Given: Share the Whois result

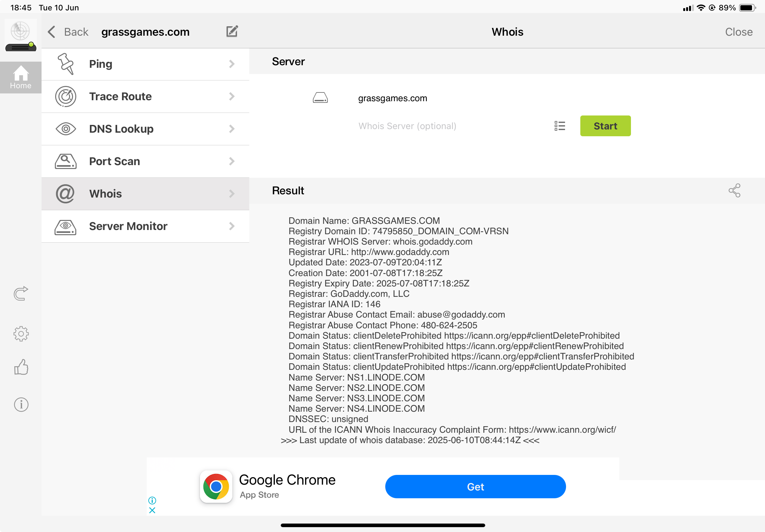Looking at the screenshot, I should (734, 190).
